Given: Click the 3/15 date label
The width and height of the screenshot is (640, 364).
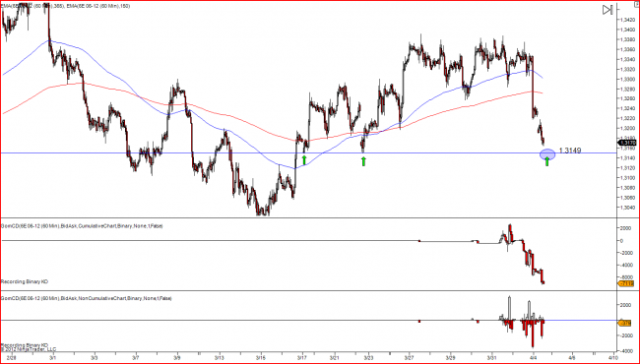Looking at the screenshot, I should [261, 356].
